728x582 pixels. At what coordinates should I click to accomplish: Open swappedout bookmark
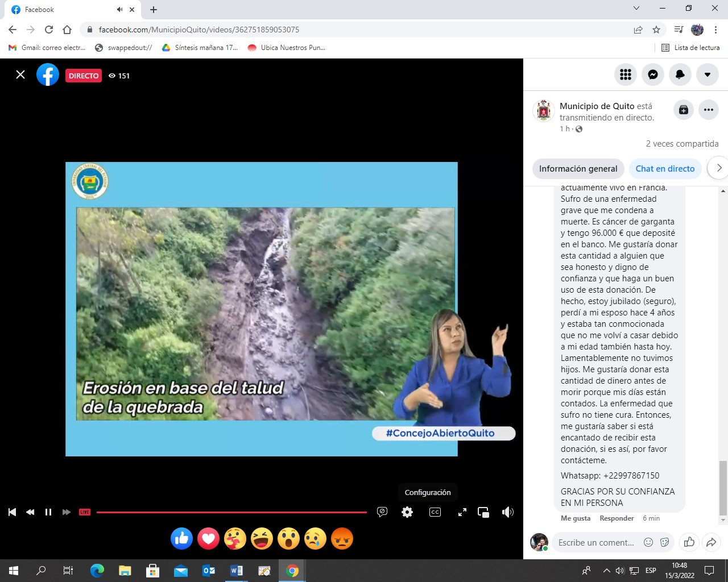pos(123,48)
